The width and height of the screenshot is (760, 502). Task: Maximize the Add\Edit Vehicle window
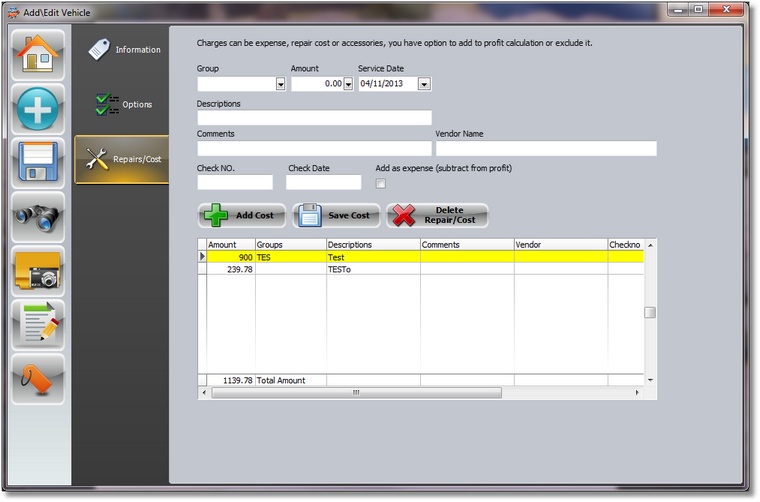pyautogui.click(x=698, y=9)
